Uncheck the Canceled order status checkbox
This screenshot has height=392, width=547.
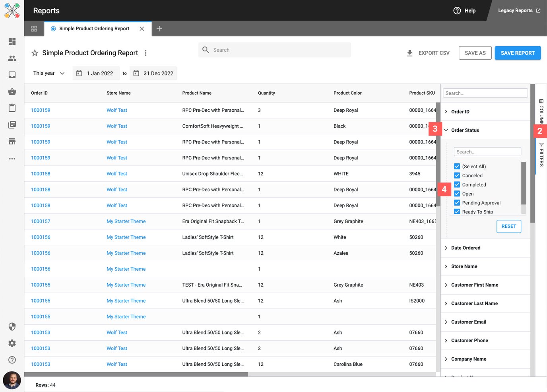click(457, 175)
